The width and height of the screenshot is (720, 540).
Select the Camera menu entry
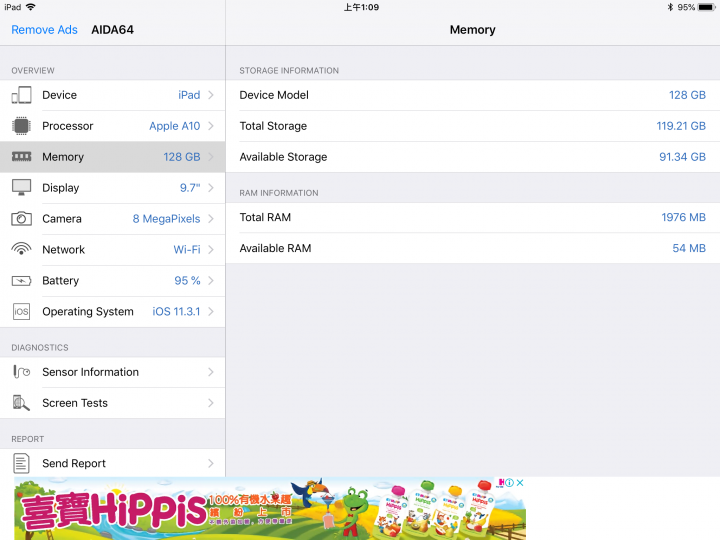click(112, 219)
